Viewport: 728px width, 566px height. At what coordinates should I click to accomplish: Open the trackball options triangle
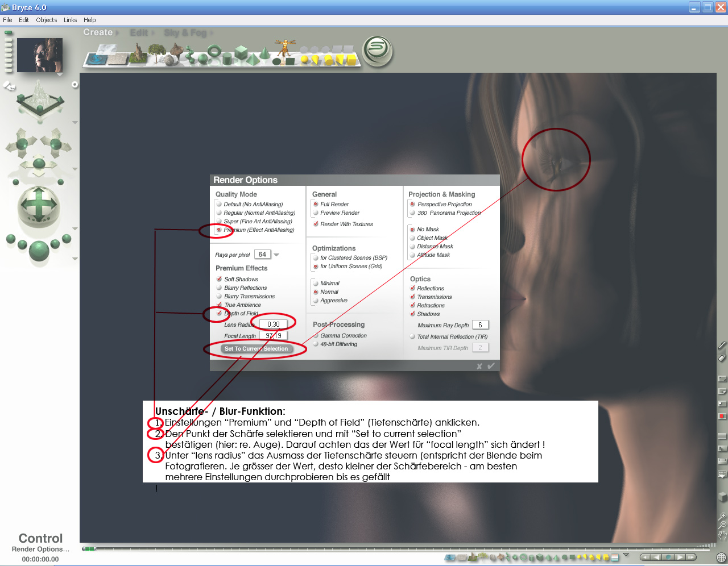click(x=75, y=229)
